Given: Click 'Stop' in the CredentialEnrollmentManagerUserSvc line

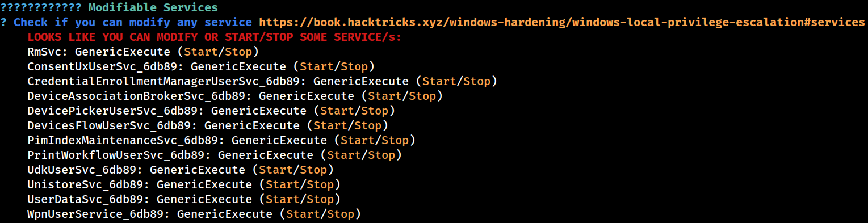Looking at the screenshot, I should [x=477, y=82].
